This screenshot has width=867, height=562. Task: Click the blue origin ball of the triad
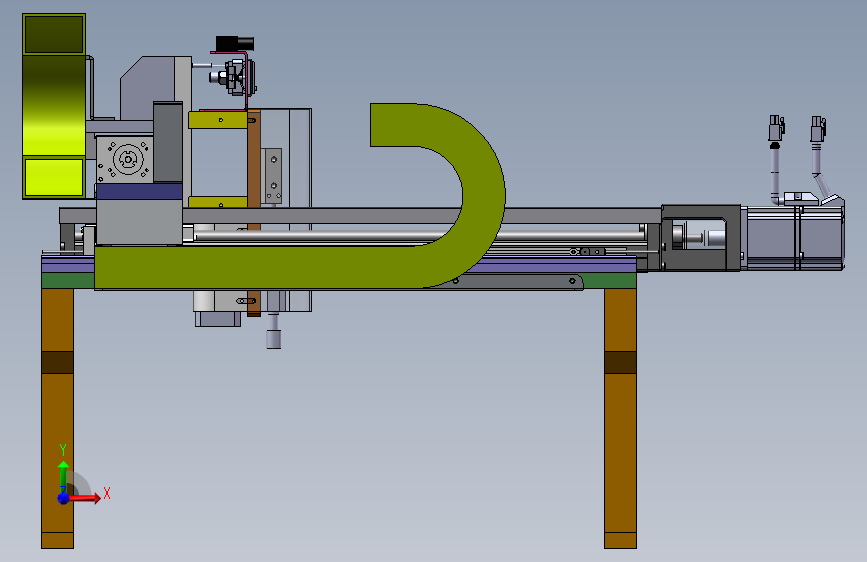(x=64, y=498)
